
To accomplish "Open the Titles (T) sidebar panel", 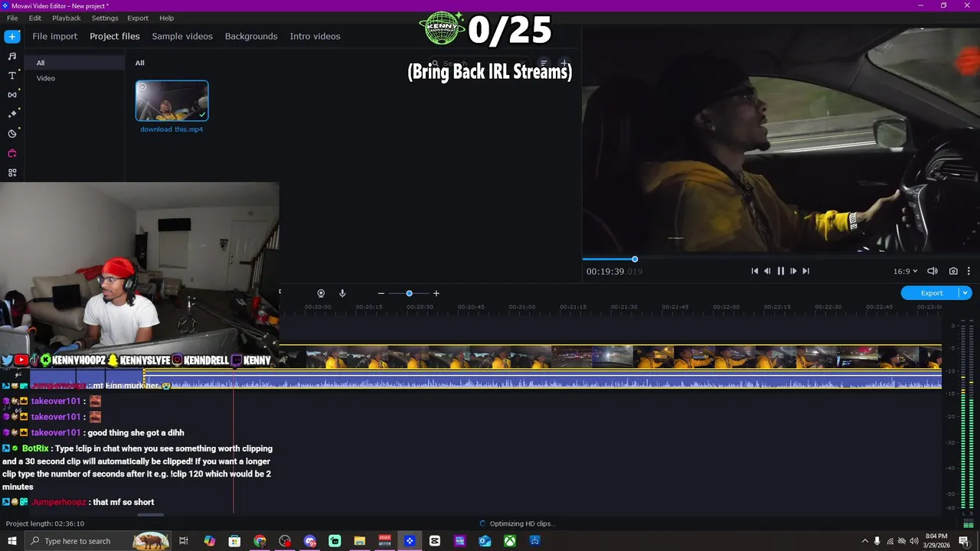I will [x=12, y=76].
